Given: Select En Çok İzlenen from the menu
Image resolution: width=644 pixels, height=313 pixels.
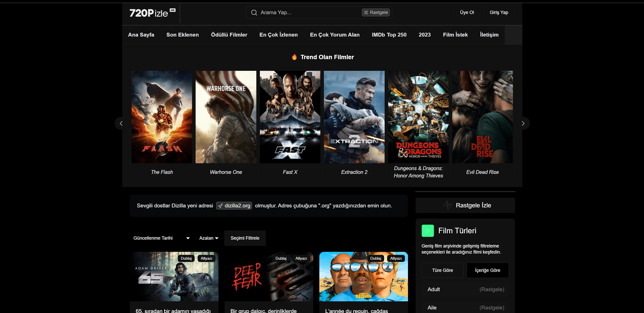Looking at the screenshot, I should click(279, 35).
